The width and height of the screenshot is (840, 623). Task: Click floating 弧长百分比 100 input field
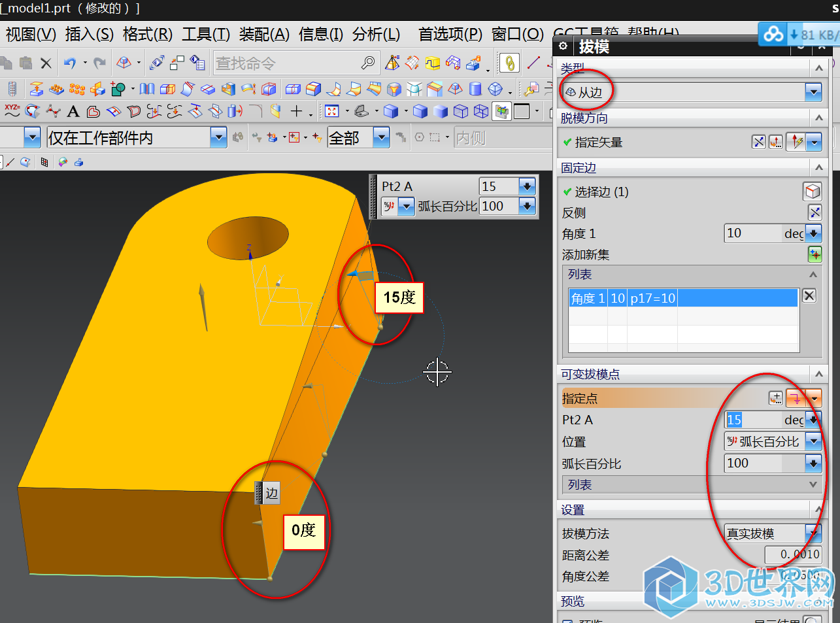point(499,206)
